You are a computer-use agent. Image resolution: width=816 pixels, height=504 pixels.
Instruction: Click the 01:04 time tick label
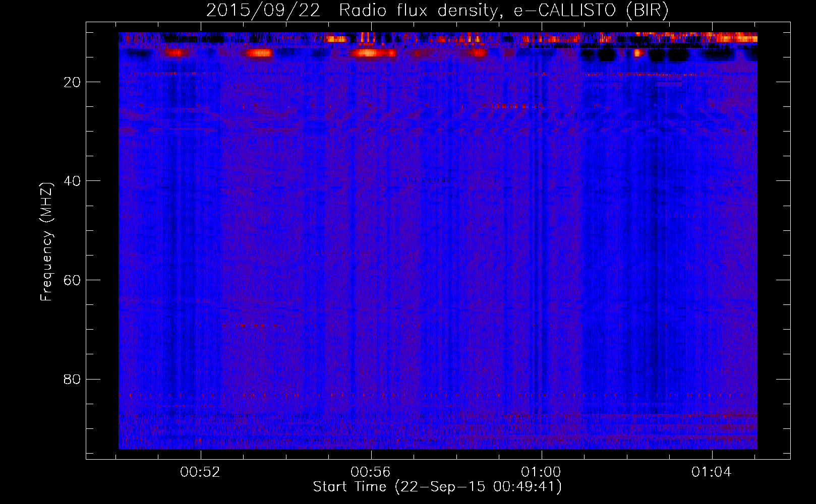pos(712,472)
